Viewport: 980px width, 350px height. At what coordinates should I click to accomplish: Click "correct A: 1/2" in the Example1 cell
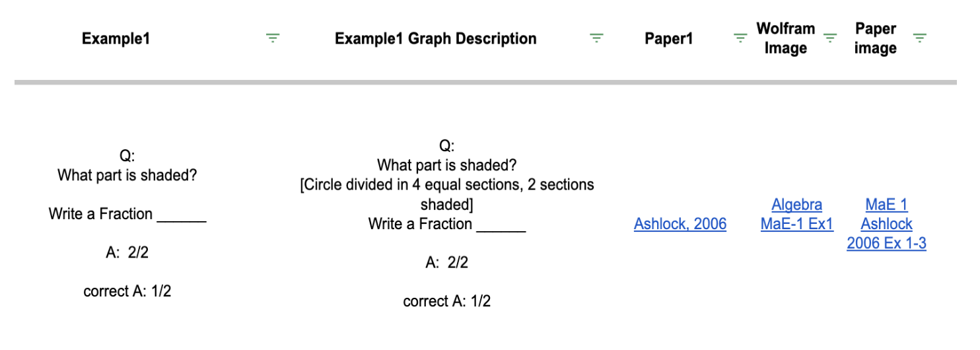pyautogui.click(x=127, y=291)
